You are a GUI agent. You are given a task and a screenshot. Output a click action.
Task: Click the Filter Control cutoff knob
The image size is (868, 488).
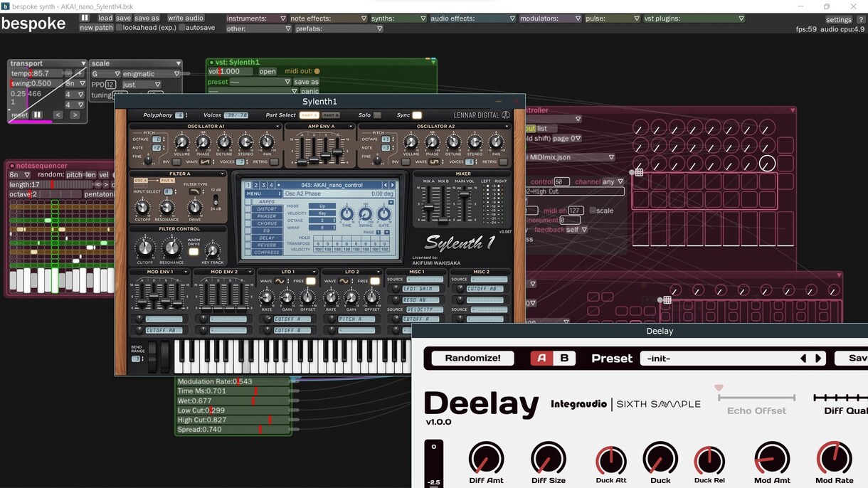click(x=145, y=248)
